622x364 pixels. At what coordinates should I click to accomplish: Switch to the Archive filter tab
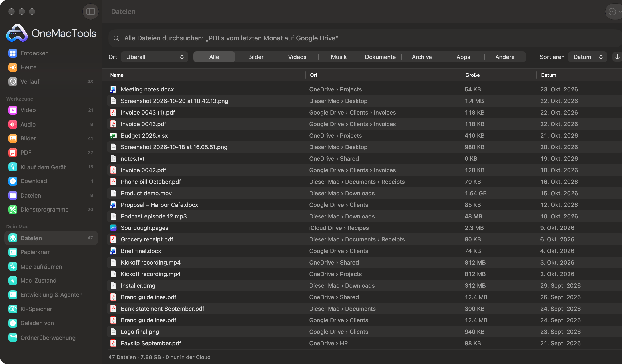[422, 57]
